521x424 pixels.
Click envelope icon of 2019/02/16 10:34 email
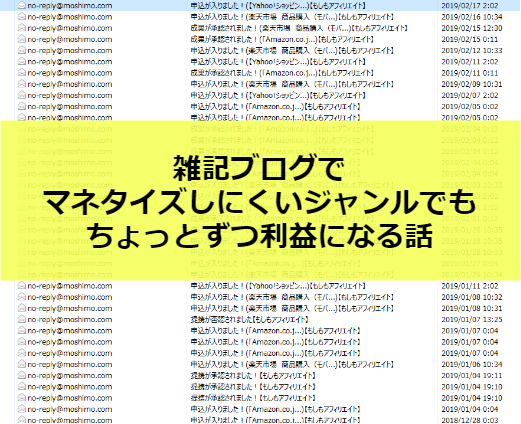22,16
